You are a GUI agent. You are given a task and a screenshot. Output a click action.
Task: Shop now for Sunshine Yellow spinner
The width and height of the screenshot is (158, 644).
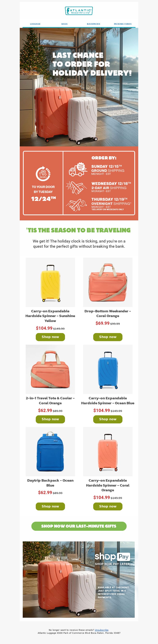pos(50,337)
